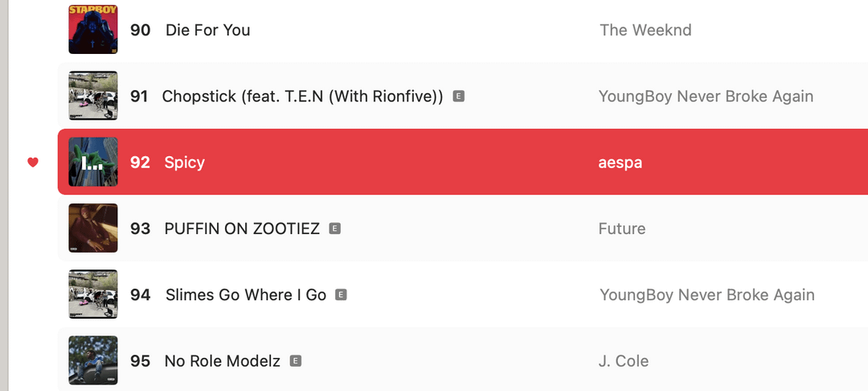Image resolution: width=868 pixels, height=391 pixels.
Task: Open YoungBoy Never Broke Again on track 94 row
Action: coord(706,295)
